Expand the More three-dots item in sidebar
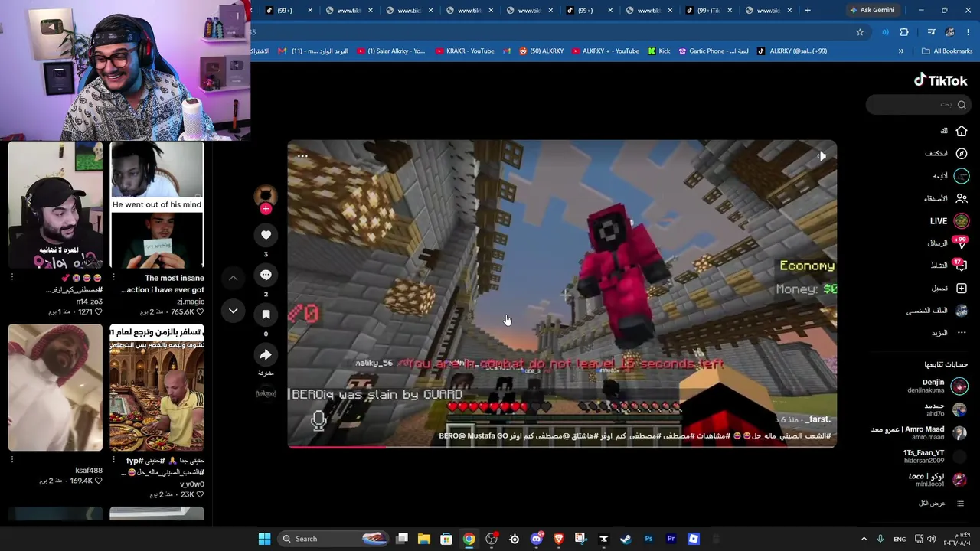980x551 pixels. (962, 333)
